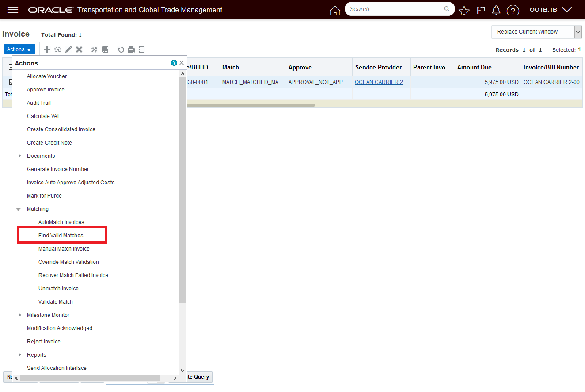This screenshot has height=392, width=585.
Task: Toggle the select-all checkbox in table header
Action: coord(11,67)
